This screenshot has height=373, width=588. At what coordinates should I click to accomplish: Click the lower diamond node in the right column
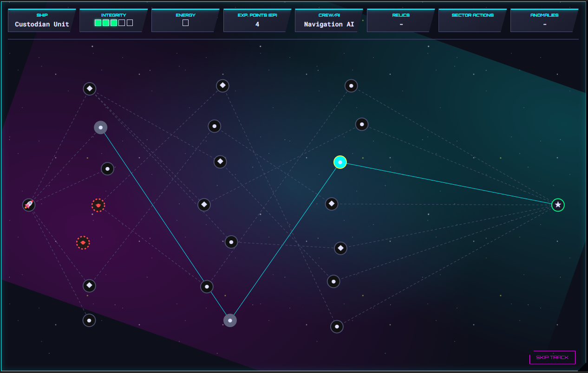[340, 248]
